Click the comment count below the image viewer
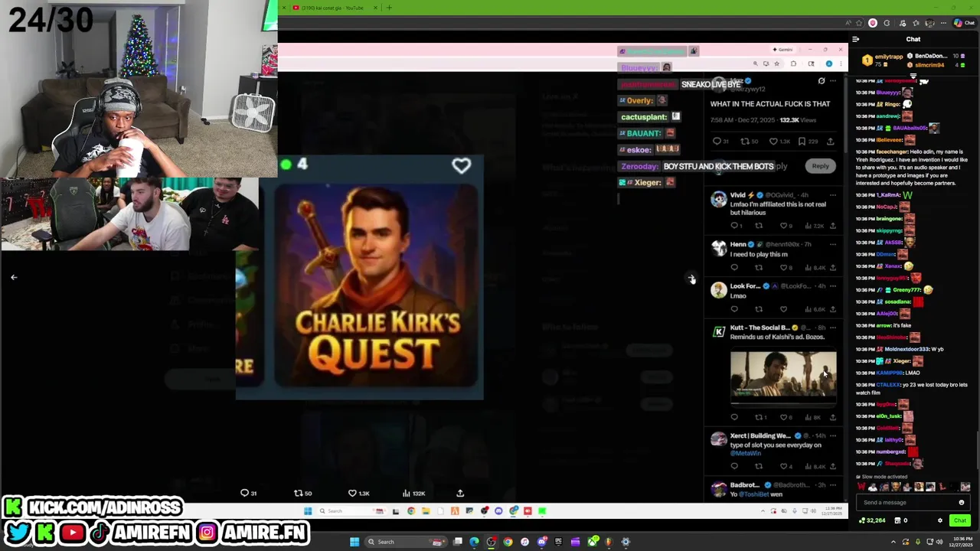 coord(248,493)
